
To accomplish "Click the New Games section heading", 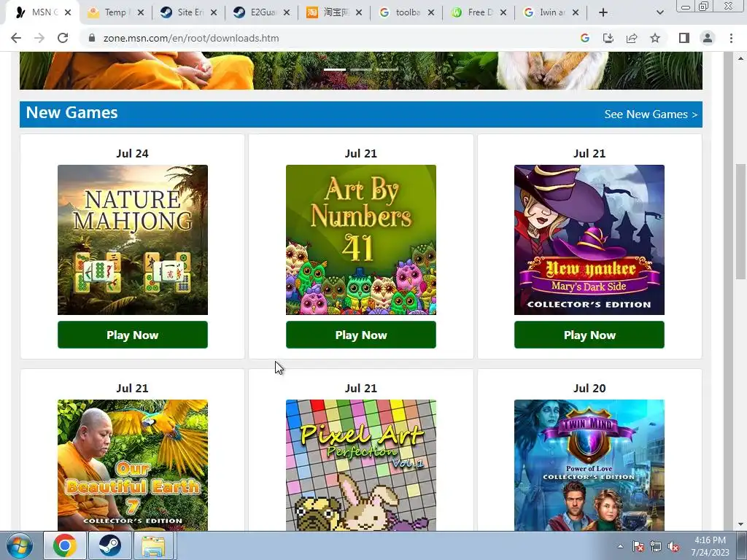I will tap(71, 113).
